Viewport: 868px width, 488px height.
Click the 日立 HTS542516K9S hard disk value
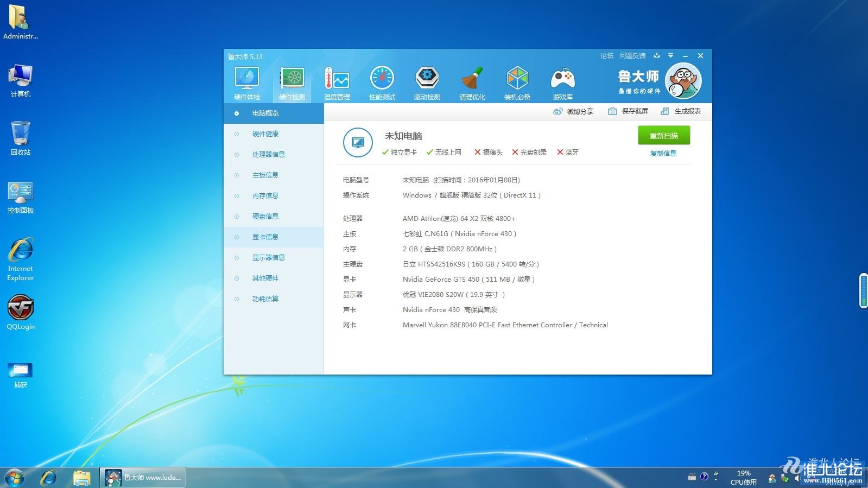tap(471, 264)
